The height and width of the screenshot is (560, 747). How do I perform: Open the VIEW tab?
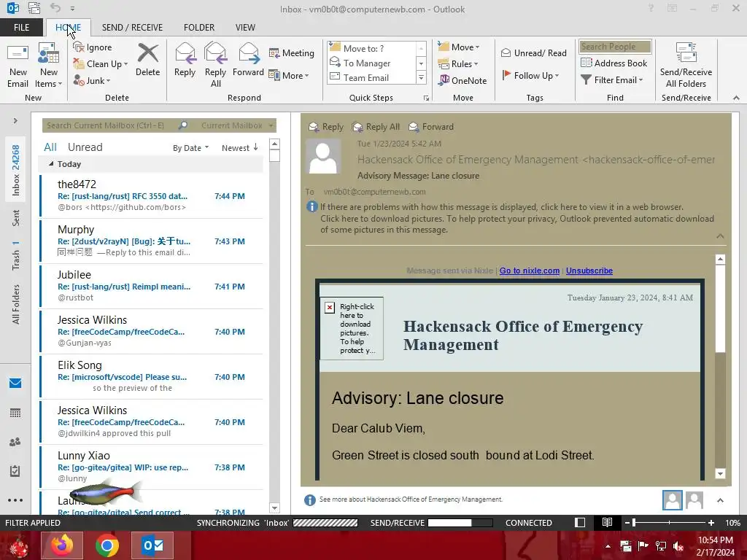(x=245, y=27)
